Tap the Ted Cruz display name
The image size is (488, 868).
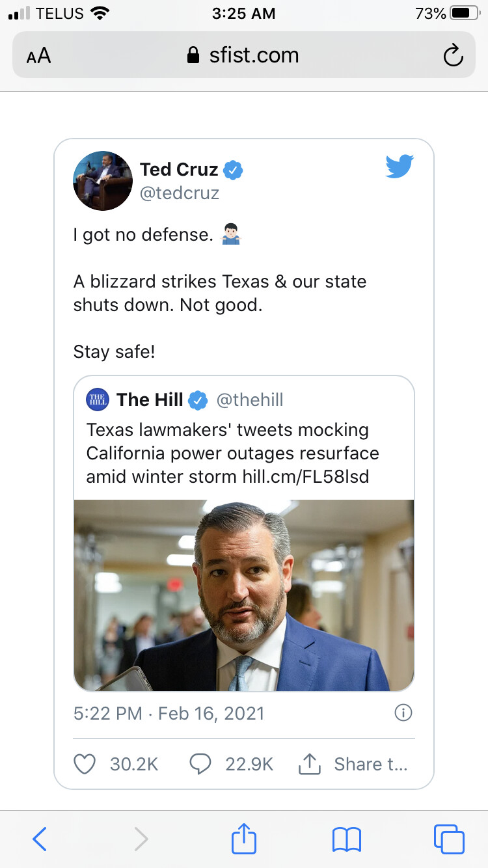click(x=179, y=170)
